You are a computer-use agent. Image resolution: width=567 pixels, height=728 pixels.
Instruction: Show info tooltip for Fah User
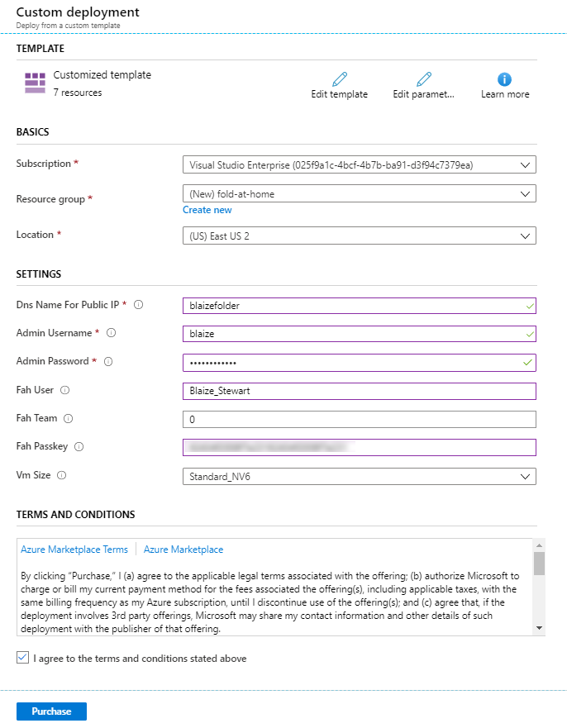click(65, 390)
